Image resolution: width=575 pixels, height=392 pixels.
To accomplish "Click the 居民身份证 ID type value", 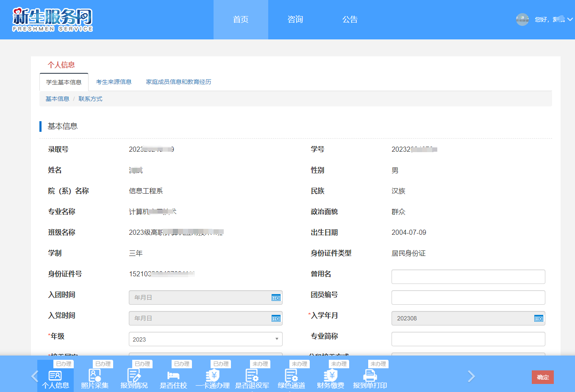I will [408, 253].
